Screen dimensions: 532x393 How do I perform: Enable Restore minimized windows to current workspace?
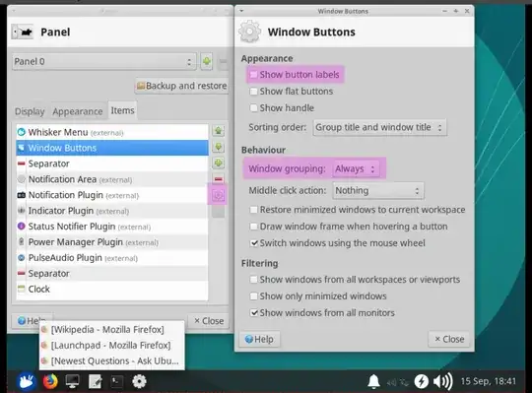254,210
